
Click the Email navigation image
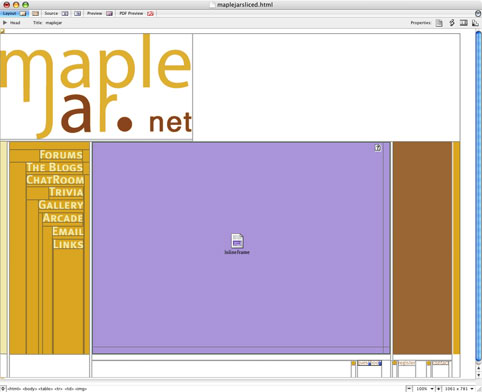point(68,232)
